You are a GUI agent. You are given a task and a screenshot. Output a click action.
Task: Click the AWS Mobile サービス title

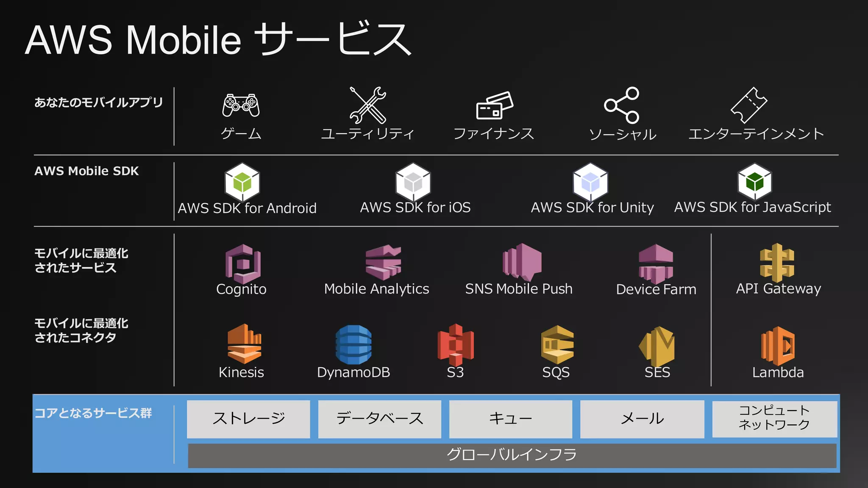(x=218, y=39)
